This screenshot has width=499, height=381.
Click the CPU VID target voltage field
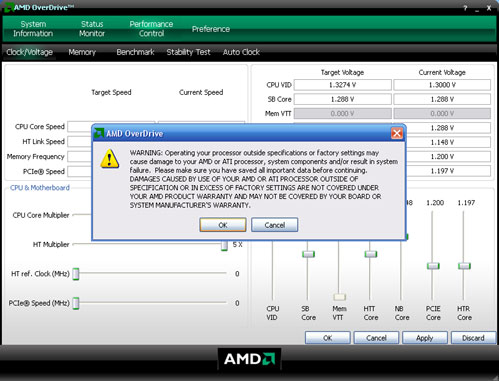pos(342,85)
